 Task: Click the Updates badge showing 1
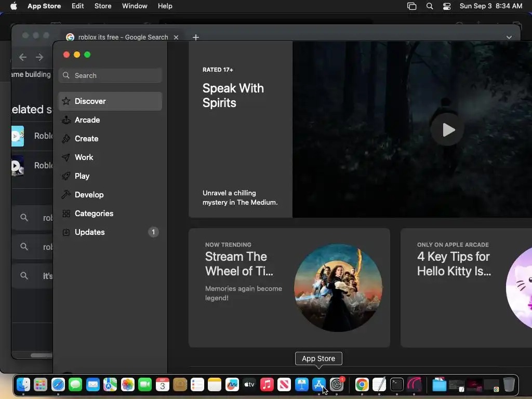coord(153,232)
